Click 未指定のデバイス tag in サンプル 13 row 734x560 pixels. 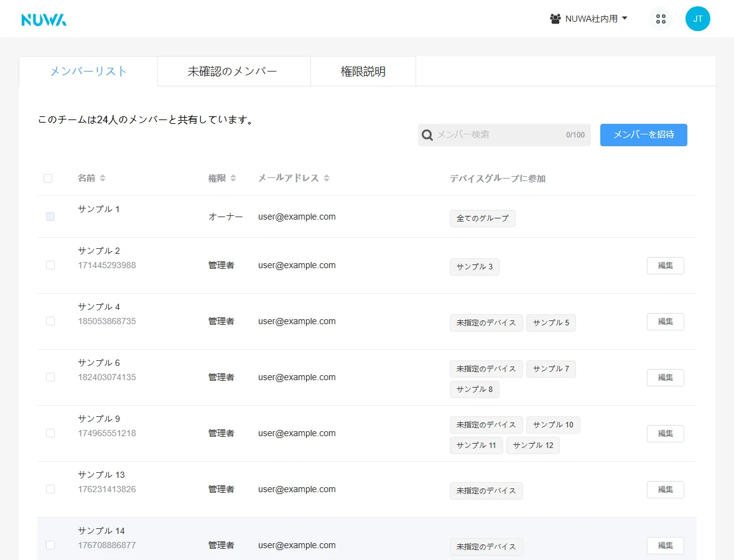tap(486, 491)
